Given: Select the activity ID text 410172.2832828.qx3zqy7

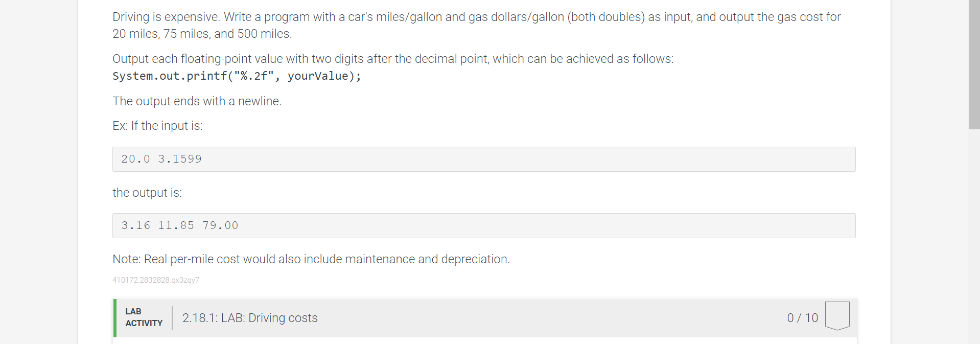Looking at the screenshot, I should 155,280.
